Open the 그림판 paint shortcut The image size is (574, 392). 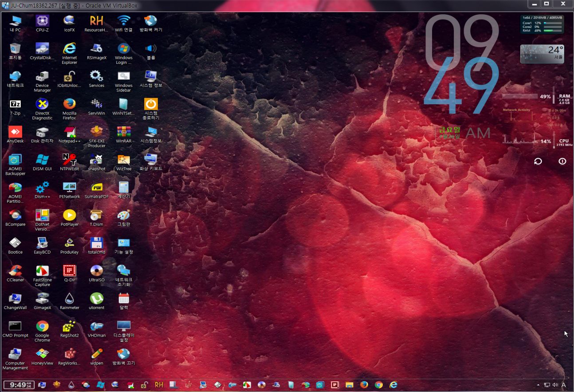coord(124,218)
